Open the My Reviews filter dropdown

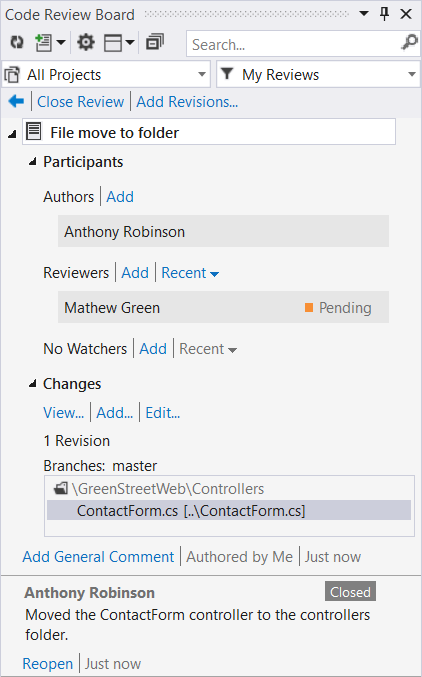pos(318,74)
